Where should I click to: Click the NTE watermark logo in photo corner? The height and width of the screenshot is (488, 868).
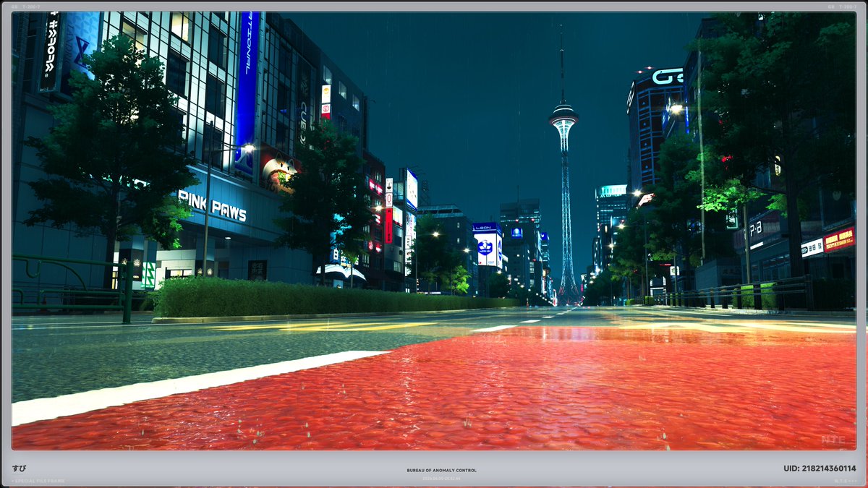click(833, 440)
